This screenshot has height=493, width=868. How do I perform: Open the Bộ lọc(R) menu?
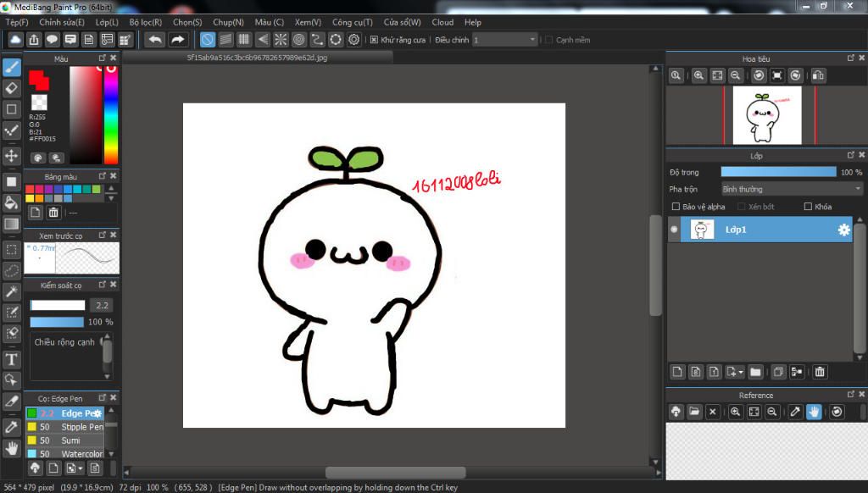pos(146,22)
